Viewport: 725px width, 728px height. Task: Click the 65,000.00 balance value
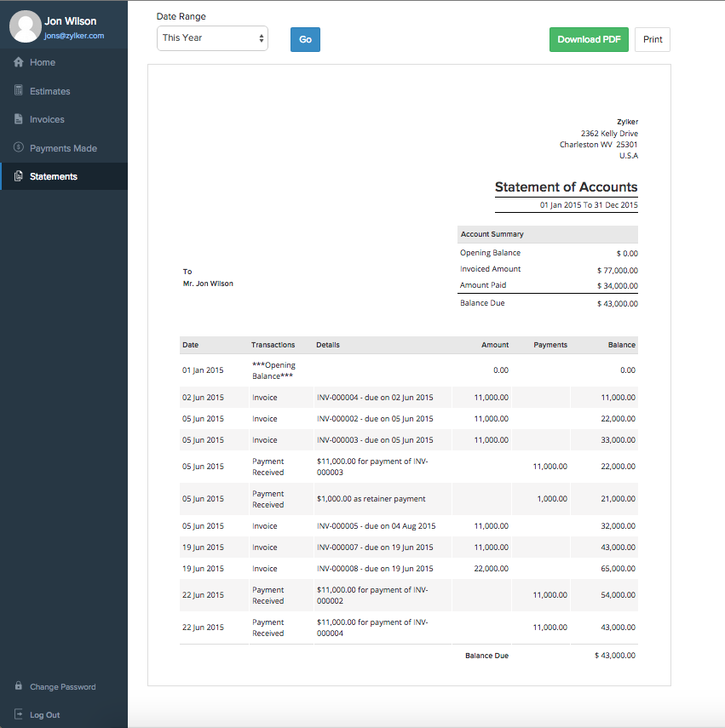pos(618,569)
